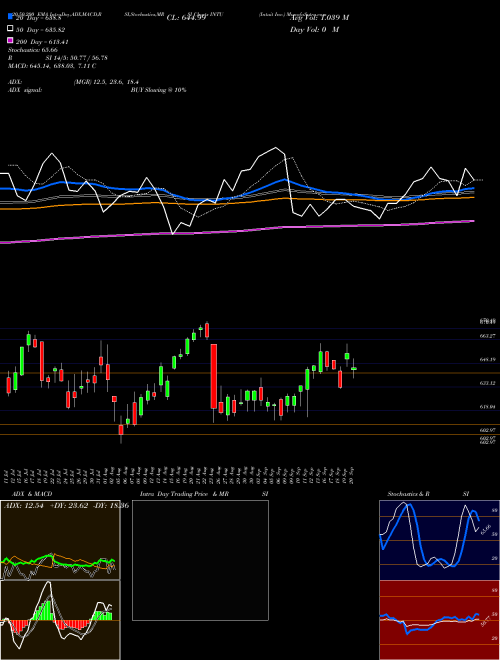Click the Avg Vol: 1.039 M text
The image size is (500, 660).
click(x=319, y=18)
